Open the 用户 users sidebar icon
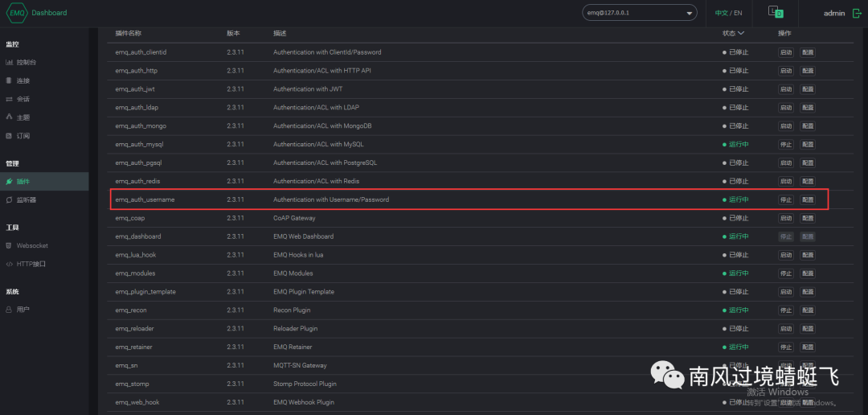Viewport: 868px width, 415px height. tap(9, 309)
